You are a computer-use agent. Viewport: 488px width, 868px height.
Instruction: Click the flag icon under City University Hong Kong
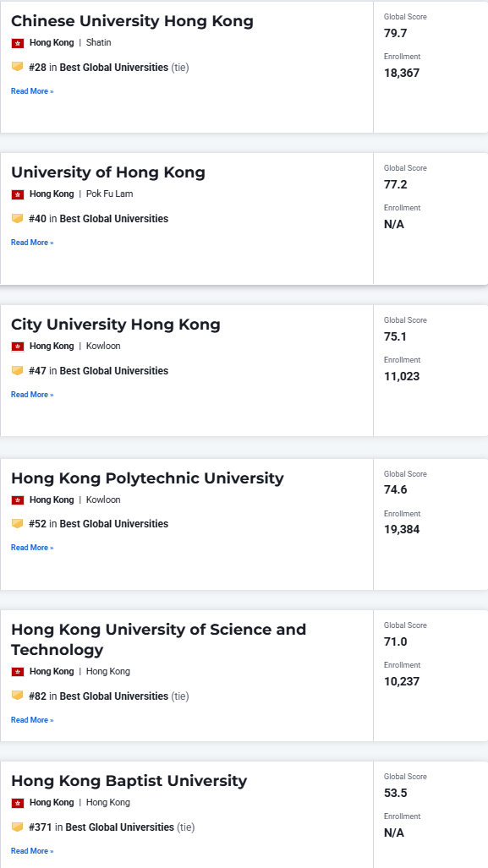pyautogui.click(x=18, y=347)
